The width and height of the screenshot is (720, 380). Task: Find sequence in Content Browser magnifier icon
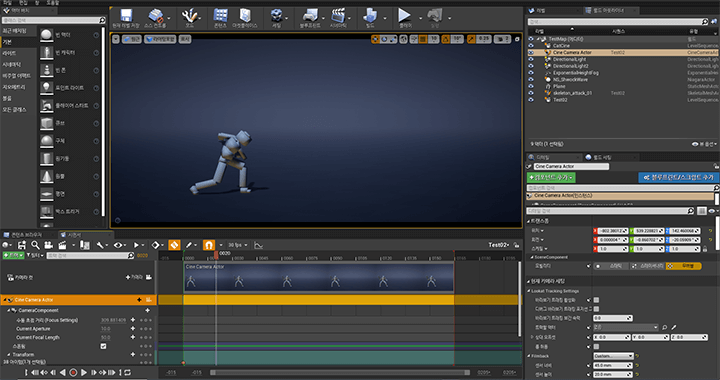[x=35, y=245]
